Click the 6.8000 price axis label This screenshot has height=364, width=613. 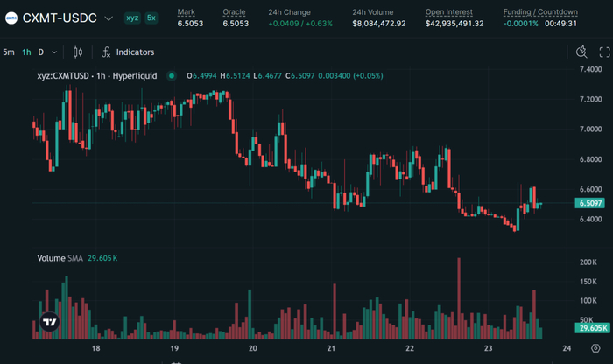point(591,159)
